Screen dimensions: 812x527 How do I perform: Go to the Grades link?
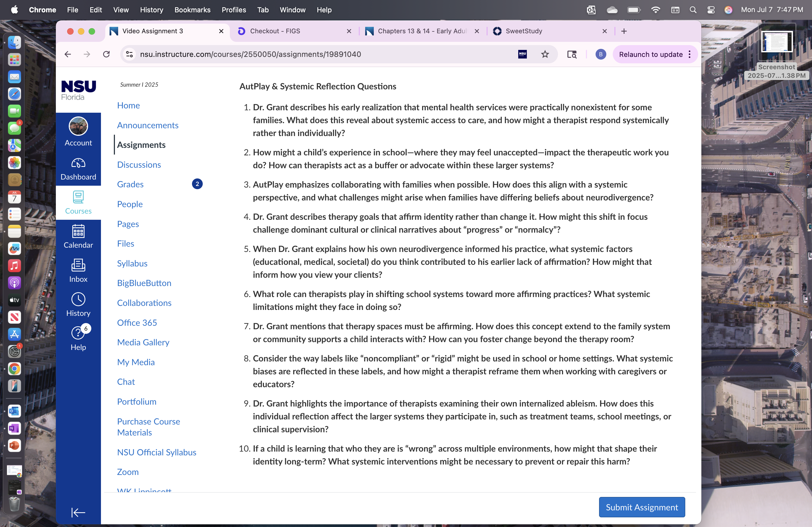(x=130, y=184)
